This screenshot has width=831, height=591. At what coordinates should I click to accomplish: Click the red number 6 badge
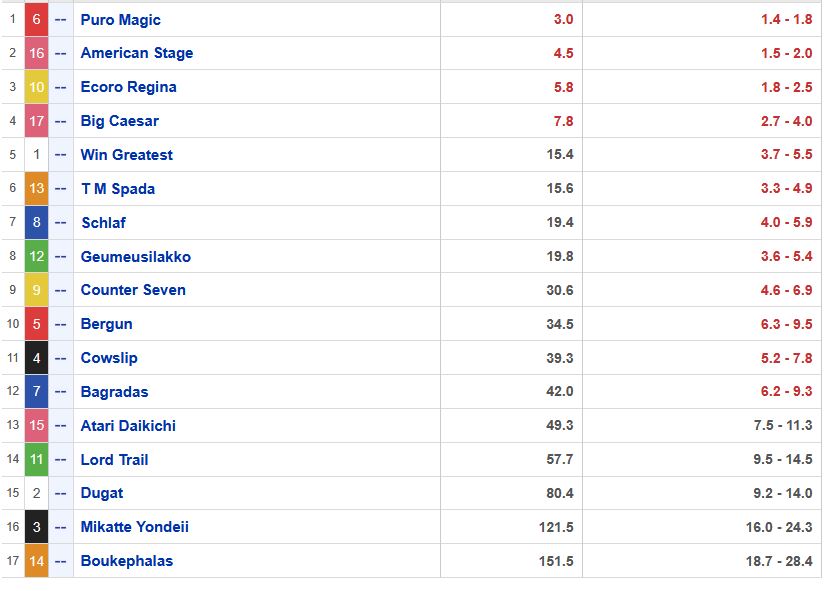pyautogui.click(x=37, y=20)
